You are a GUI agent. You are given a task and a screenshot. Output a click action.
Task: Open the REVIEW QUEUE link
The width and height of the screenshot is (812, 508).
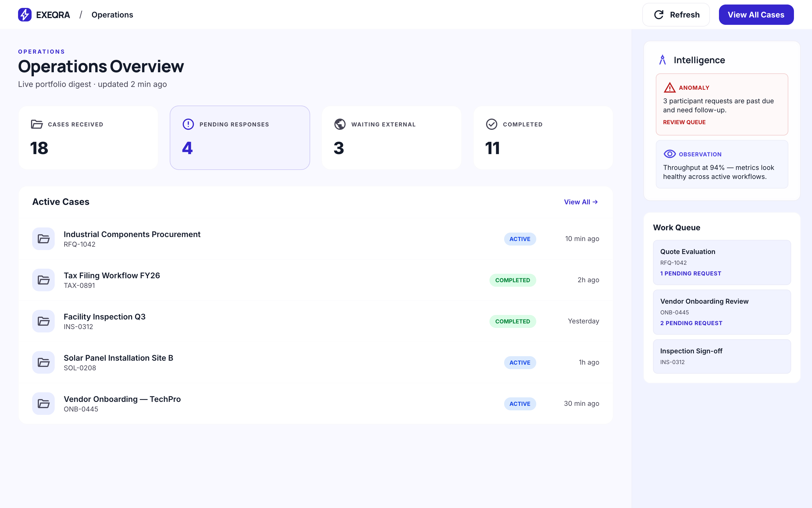tap(684, 122)
